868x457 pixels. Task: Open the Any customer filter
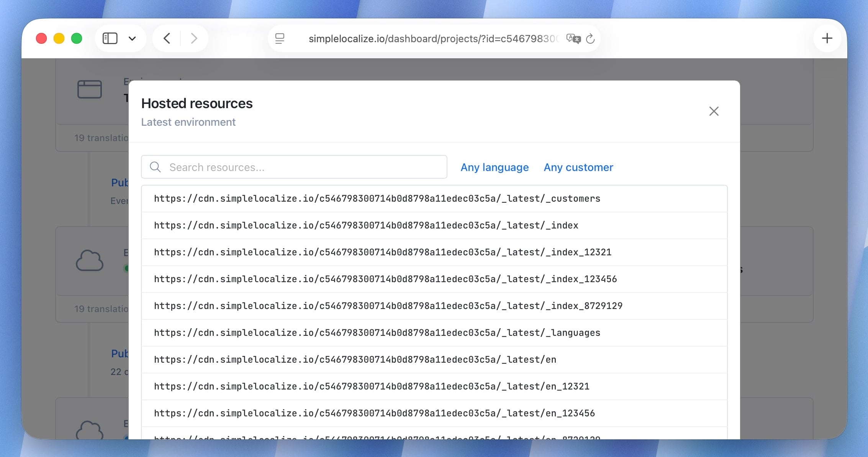tap(578, 167)
